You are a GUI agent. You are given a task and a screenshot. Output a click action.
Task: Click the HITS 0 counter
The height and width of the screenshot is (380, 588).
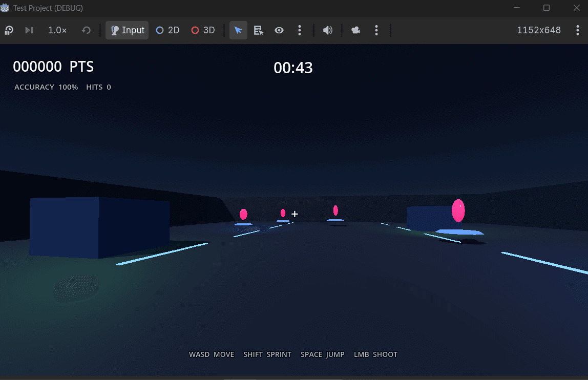click(x=99, y=87)
